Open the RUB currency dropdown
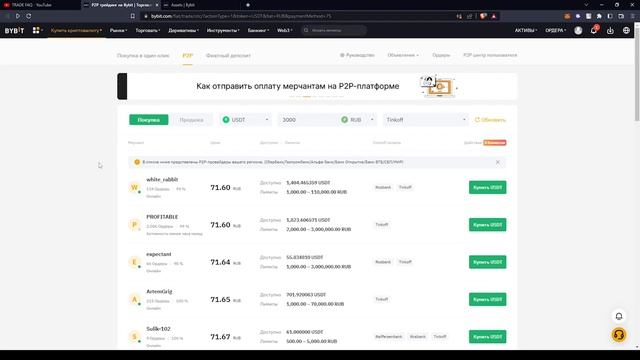This screenshot has height=360, width=640. tap(358, 120)
